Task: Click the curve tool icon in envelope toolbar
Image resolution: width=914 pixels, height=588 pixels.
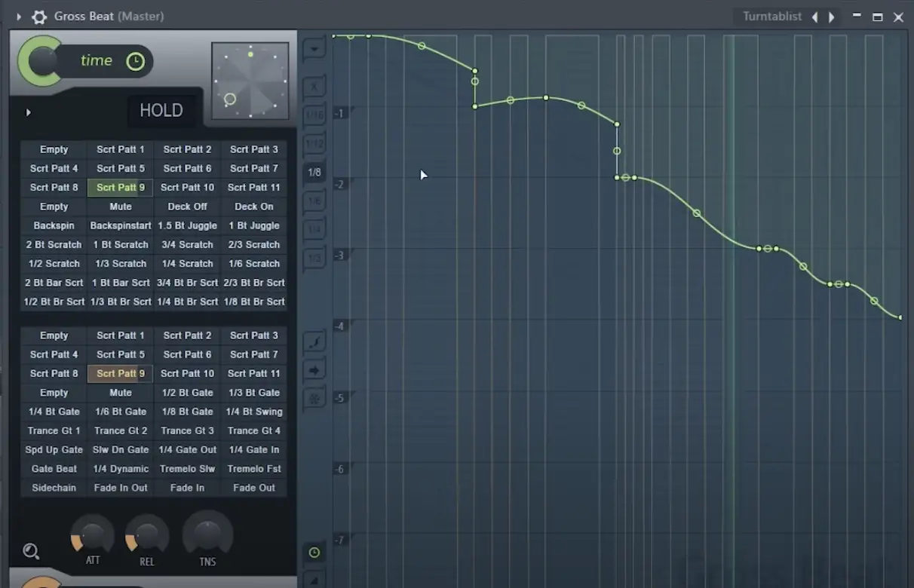Action: 314,343
